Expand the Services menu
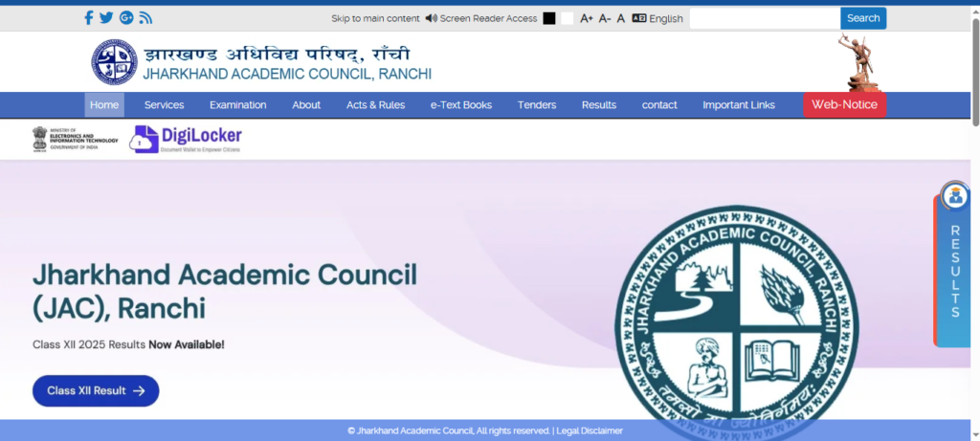980x441 pixels. pos(164,105)
